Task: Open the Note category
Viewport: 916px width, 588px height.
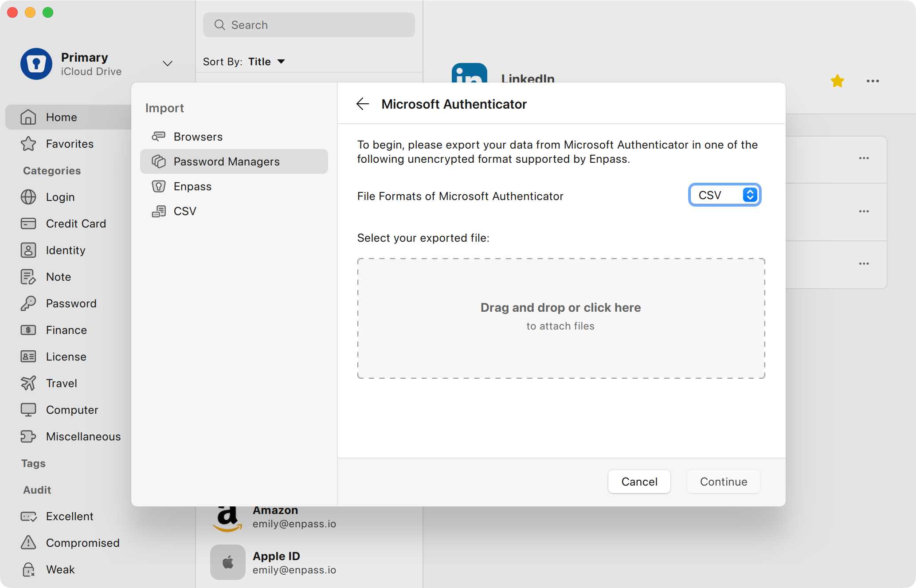Action: 69,277
